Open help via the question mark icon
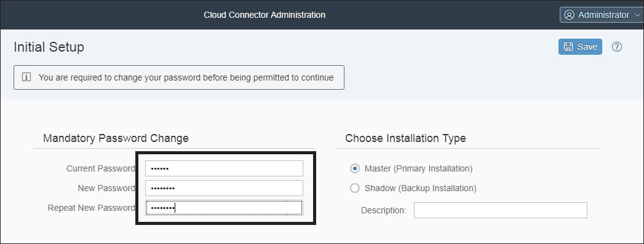 coord(616,47)
